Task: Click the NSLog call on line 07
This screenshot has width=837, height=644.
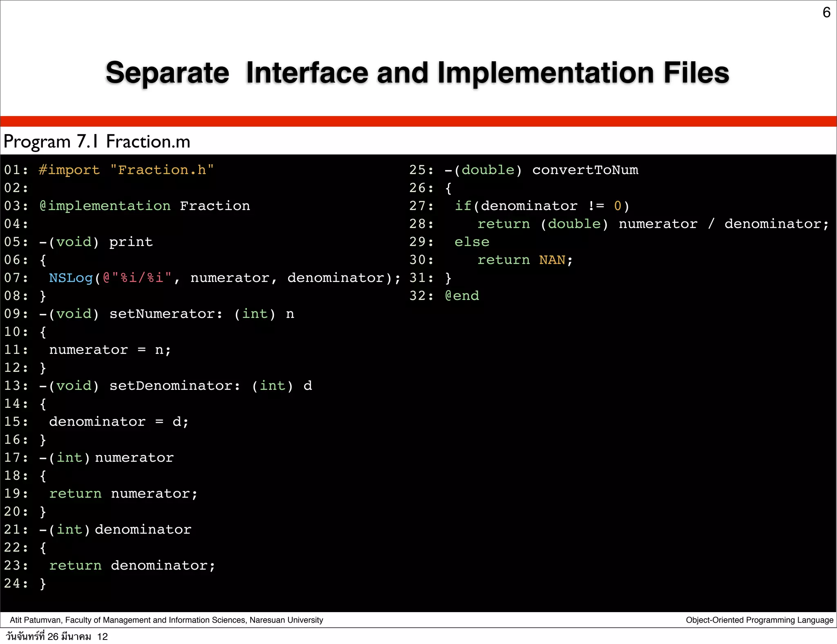Action: [x=71, y=278]
